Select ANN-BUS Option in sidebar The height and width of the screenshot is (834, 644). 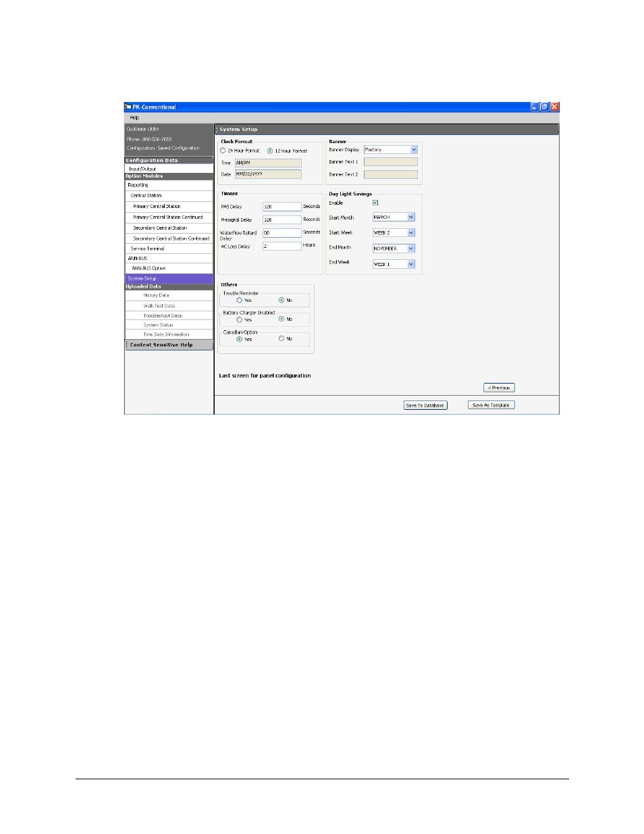[169, 268]
